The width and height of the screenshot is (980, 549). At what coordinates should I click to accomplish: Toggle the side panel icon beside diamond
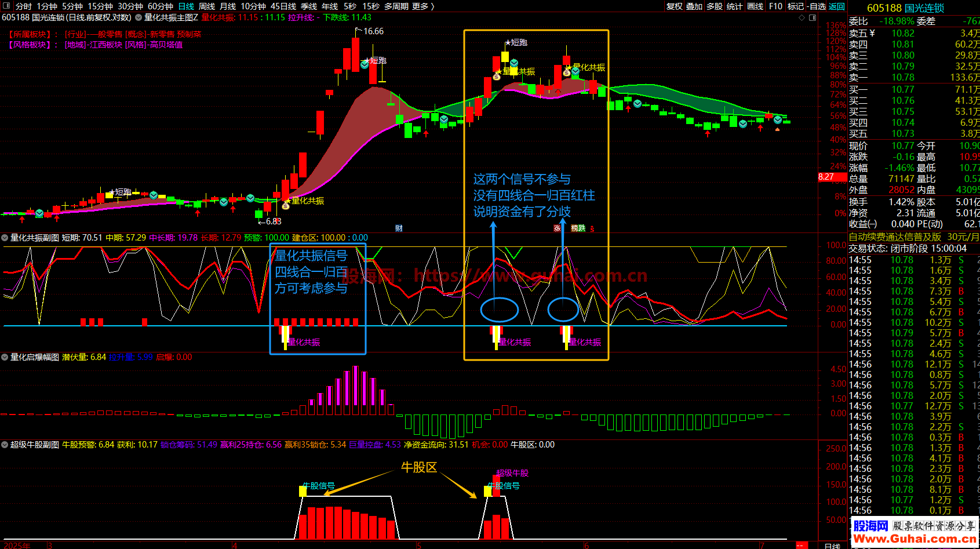point(813,17)
